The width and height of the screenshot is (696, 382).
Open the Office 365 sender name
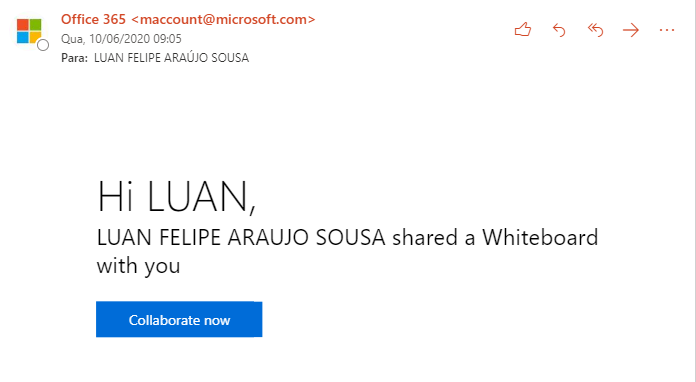pos(93,20)
